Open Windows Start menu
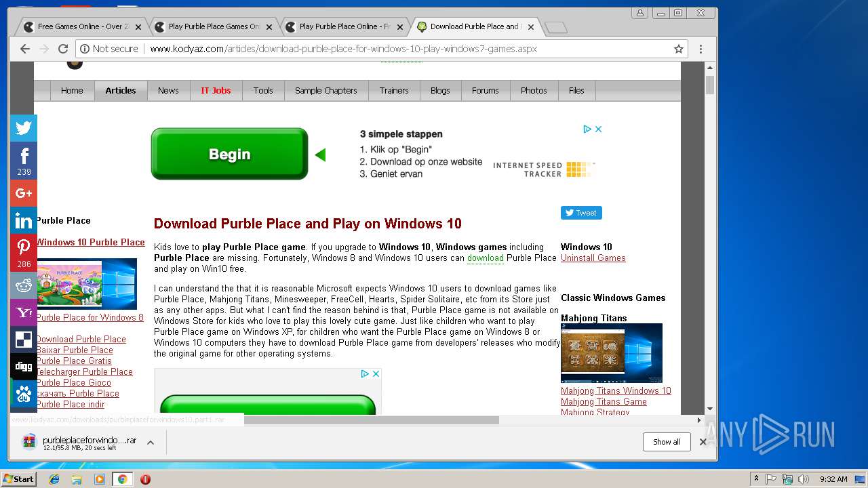Image resolution: width=868 pixels, height=488 pixels. 18,479
